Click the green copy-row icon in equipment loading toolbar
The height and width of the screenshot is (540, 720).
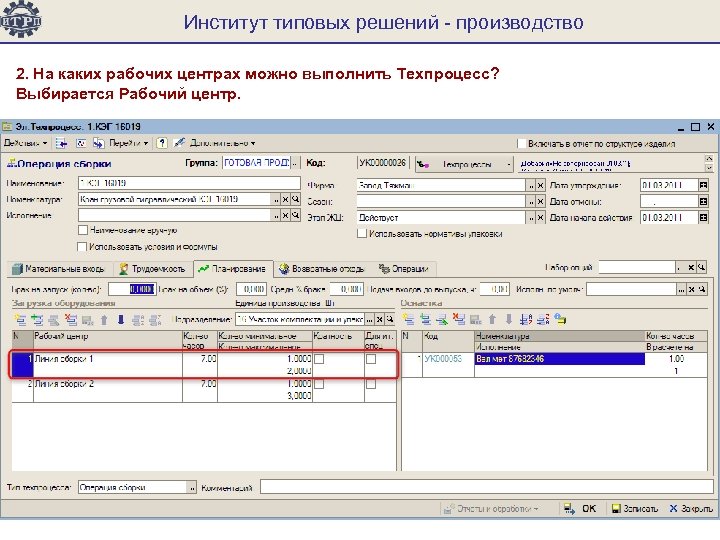(x=37, y=320)
